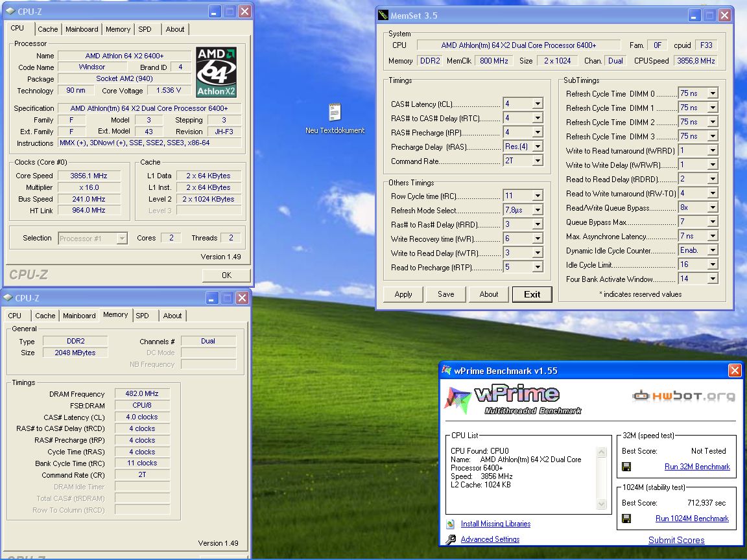Open the Ras# to Ras# Delay (tRRD) dropdown

(538, 224)
